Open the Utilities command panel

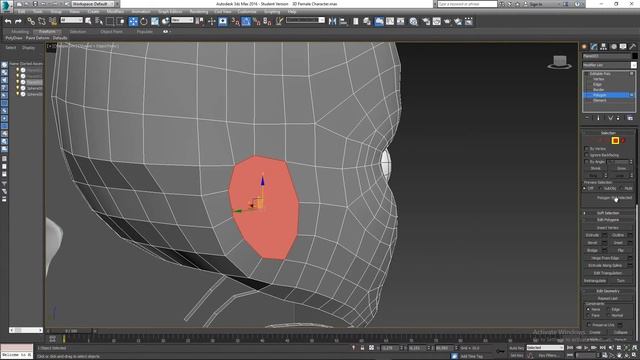633,47
